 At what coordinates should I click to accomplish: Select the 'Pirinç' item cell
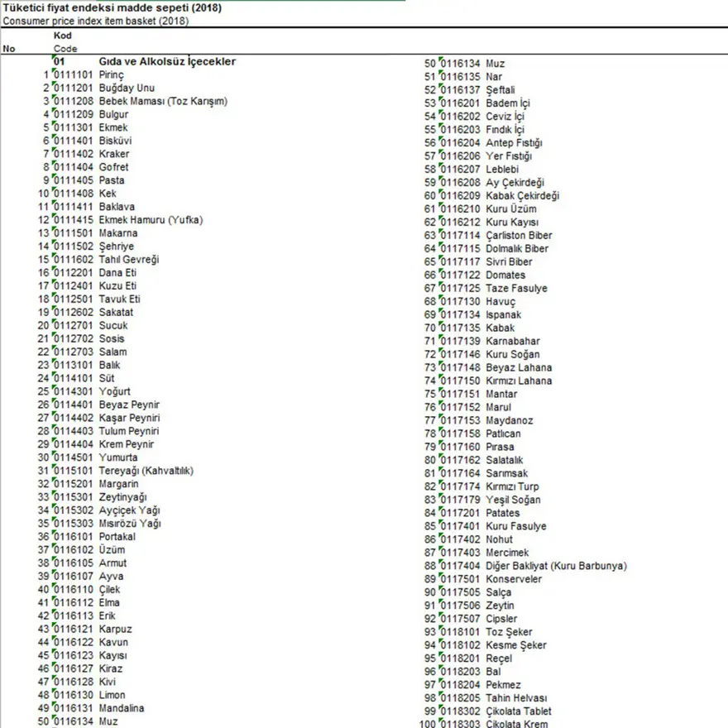click(x=111, y=75)
